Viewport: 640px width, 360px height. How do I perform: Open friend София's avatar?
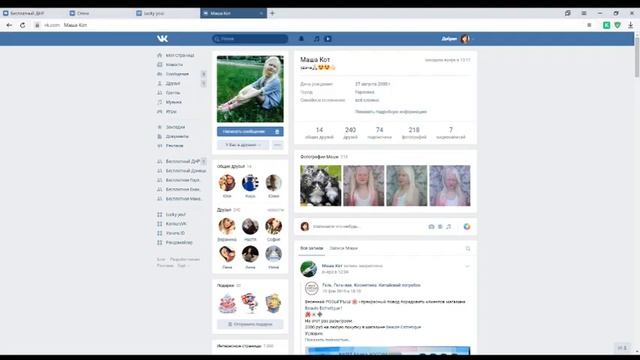273,226
